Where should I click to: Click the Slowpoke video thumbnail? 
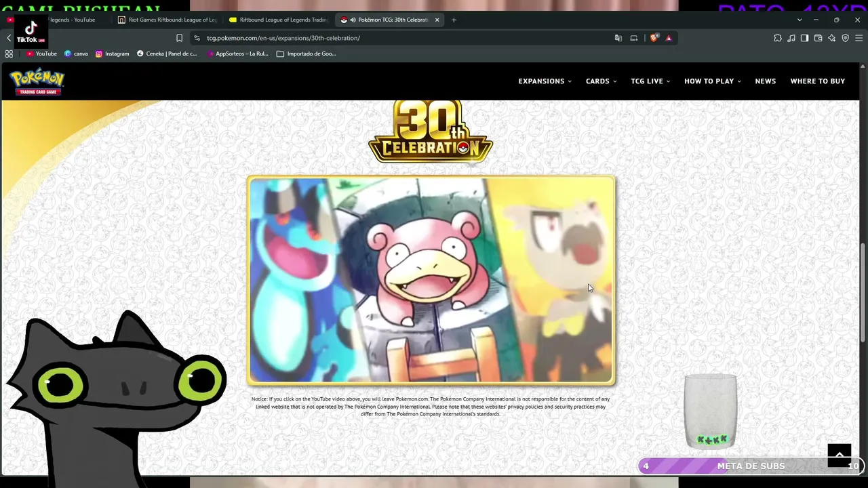(x=431, y=281)
